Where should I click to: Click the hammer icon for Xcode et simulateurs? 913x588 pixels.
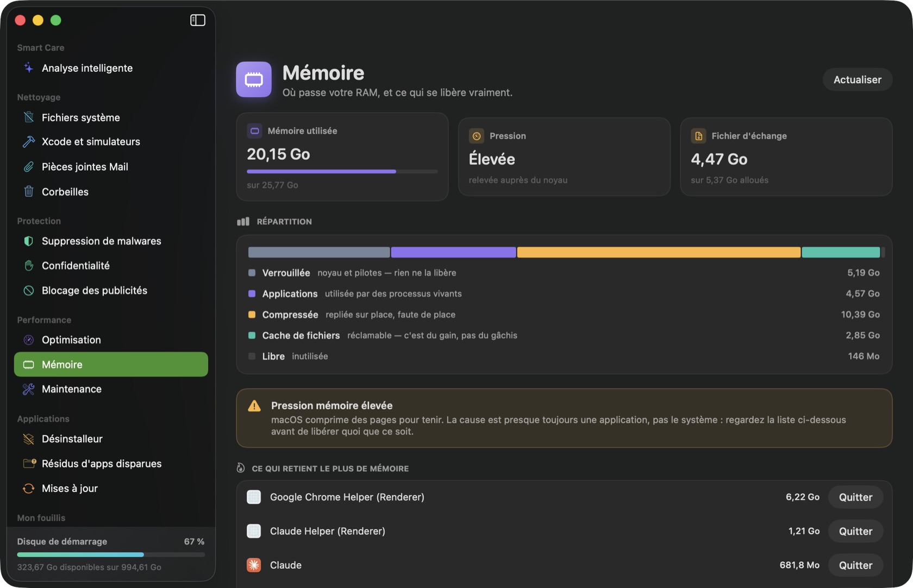tap(29, 142)
